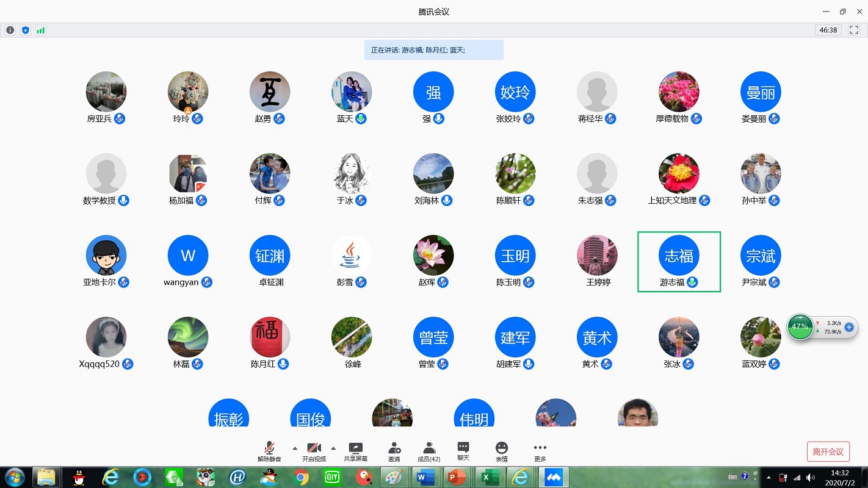Open Microsoft Word from the taskbar
The height and width of the screenshot is (488, 868).
coord(425,477)
